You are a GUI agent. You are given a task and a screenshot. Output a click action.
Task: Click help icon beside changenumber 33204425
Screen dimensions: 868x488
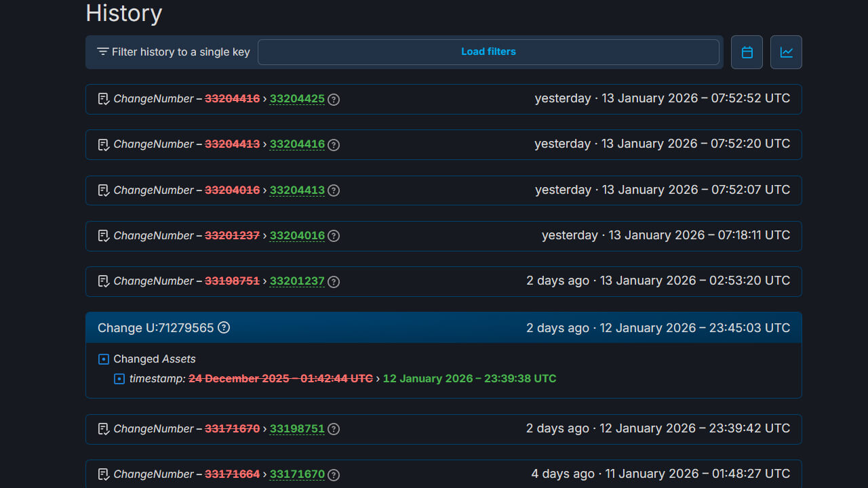(x=334, y=99)
